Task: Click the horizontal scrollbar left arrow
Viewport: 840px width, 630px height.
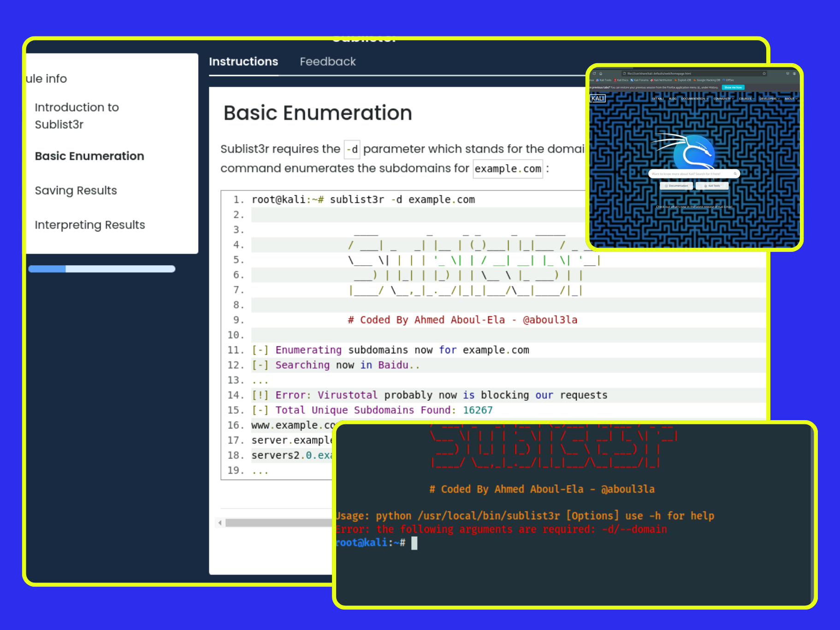Action: tap(220, 523)
